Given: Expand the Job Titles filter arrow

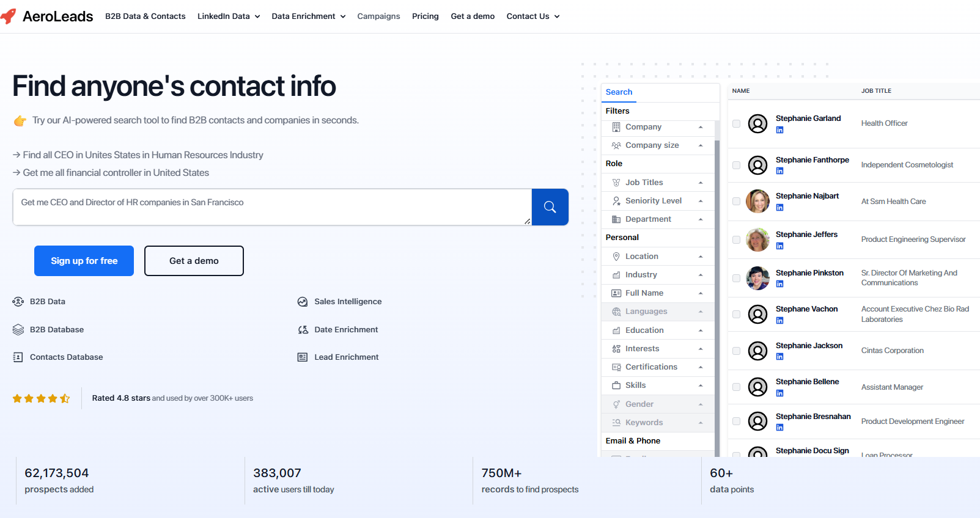Looking at the screenshot, I should pyautogui.click(x=701, y=183).
